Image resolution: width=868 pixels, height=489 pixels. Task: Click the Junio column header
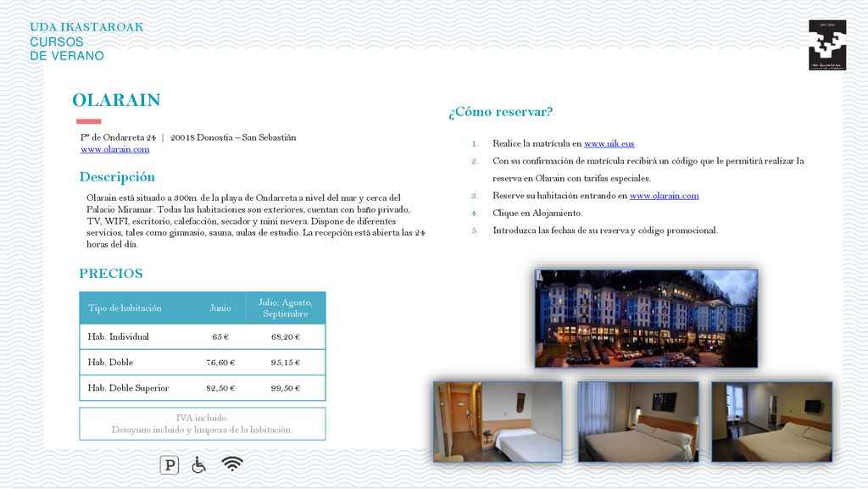click(220, 308)
